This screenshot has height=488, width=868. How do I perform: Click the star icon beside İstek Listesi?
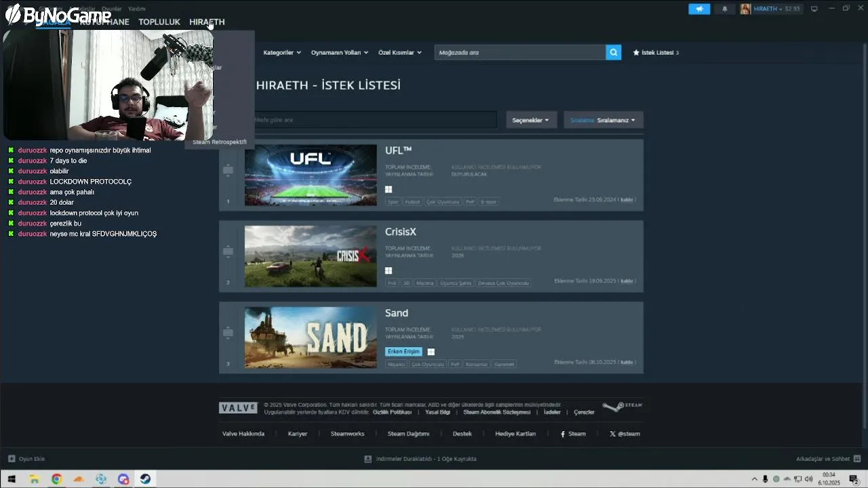pyautogui.click(x=636, y=52)
